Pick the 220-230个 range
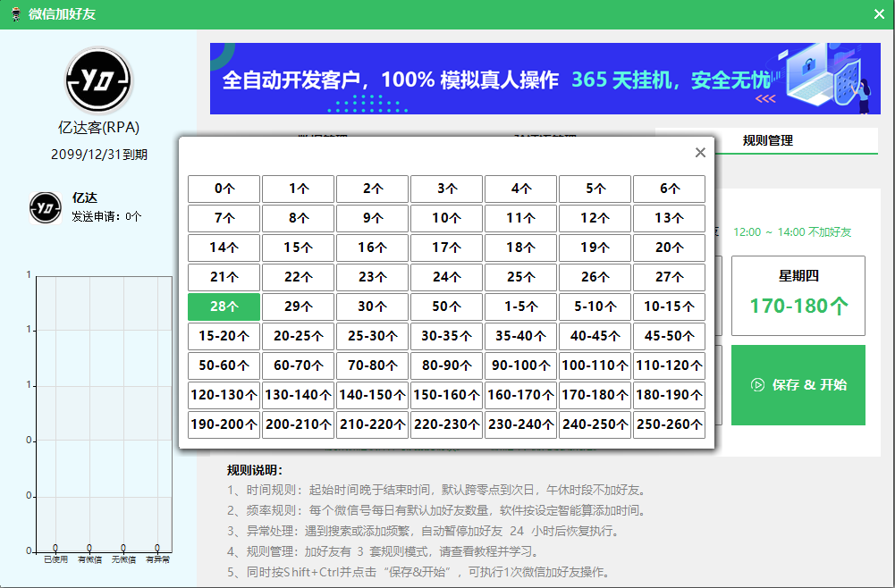The width and height of the screenshot is (895, 588). click(446, 424)
